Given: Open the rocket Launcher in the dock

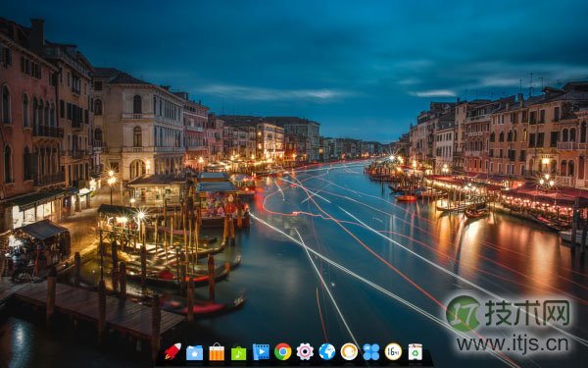Looking at the screenshot, I should click(172, 351).
